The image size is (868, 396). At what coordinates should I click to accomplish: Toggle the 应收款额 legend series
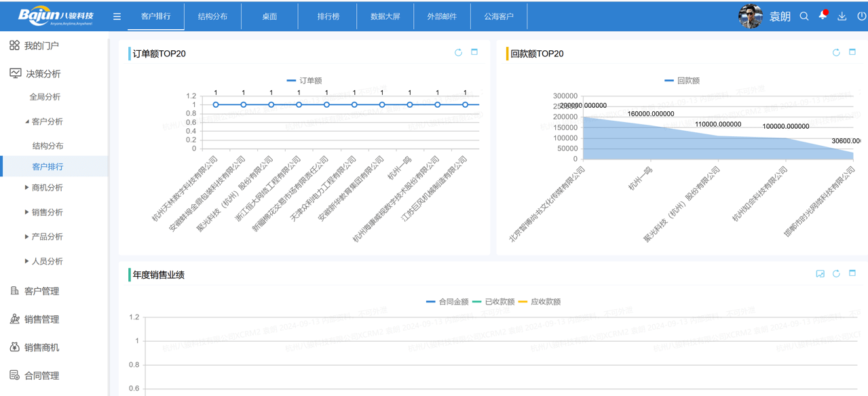pyautogui.click(x=540, y=302)
